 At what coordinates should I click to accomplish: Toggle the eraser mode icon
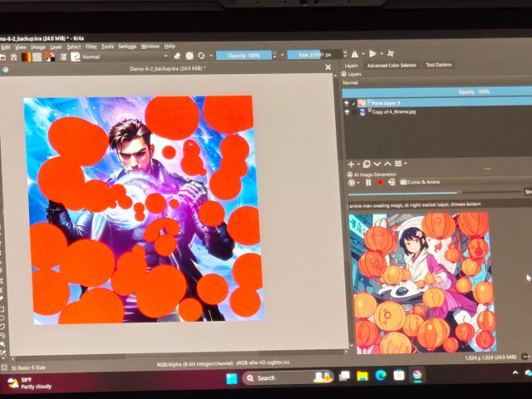pos(177,56)
